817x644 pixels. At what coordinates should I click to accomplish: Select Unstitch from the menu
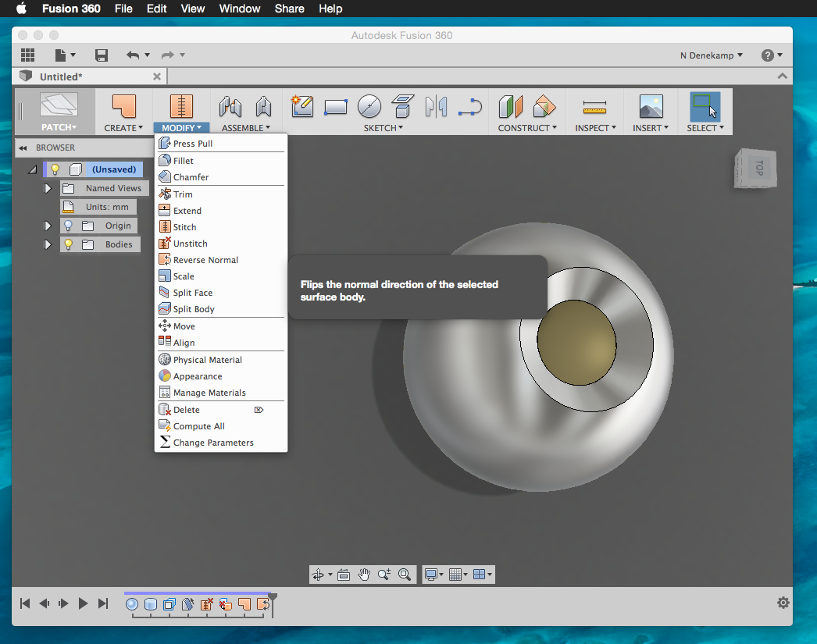(x=221, y=243)
